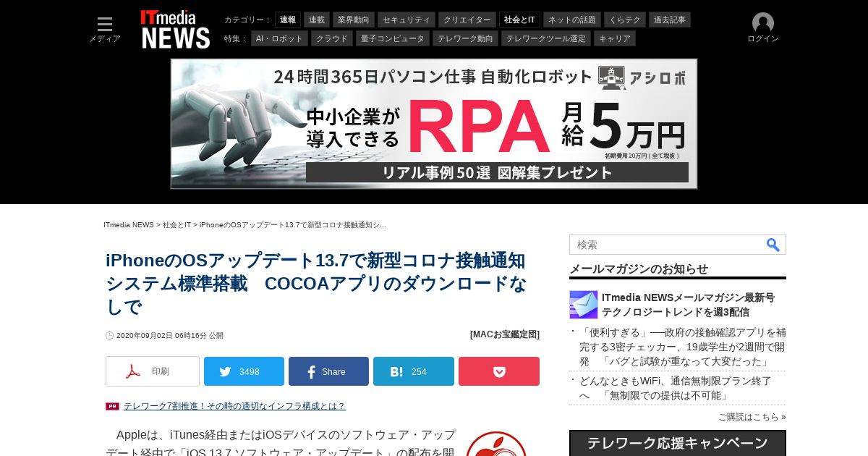Click the RPA アシロボ banner ad
This screenshot has width=868, height=456.
click(434, 124)
